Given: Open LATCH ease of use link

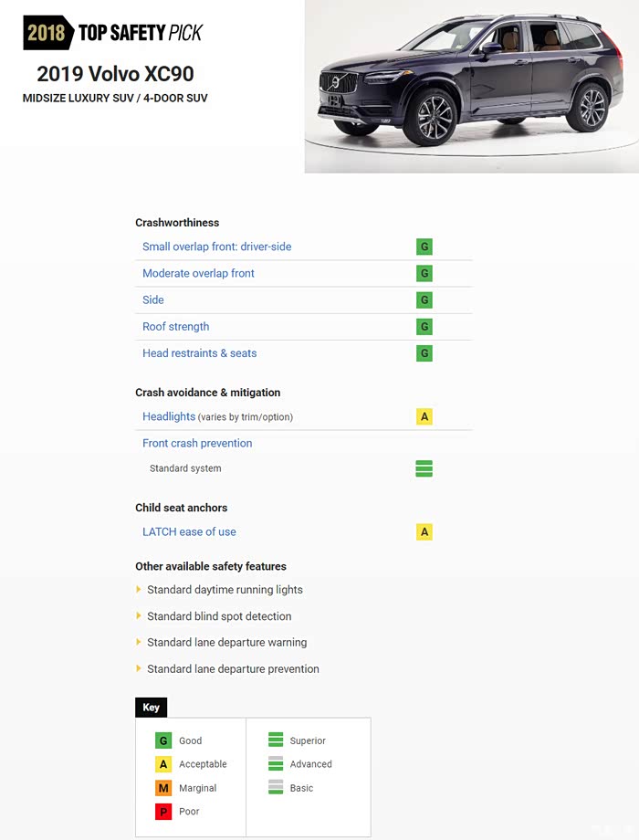Looking at the screenshot, I should (189, 532).
